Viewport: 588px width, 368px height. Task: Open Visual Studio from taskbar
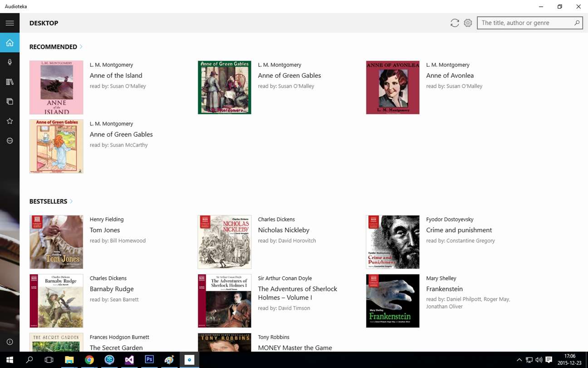[129, 360]
